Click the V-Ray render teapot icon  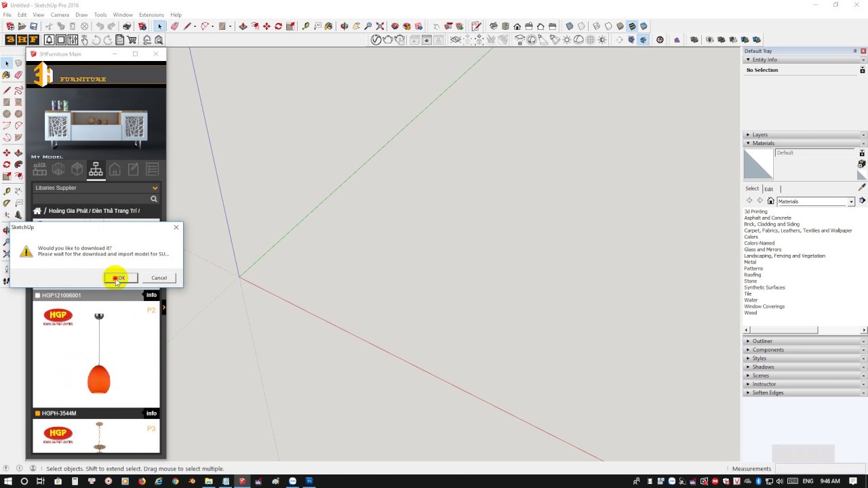point(387,39)
